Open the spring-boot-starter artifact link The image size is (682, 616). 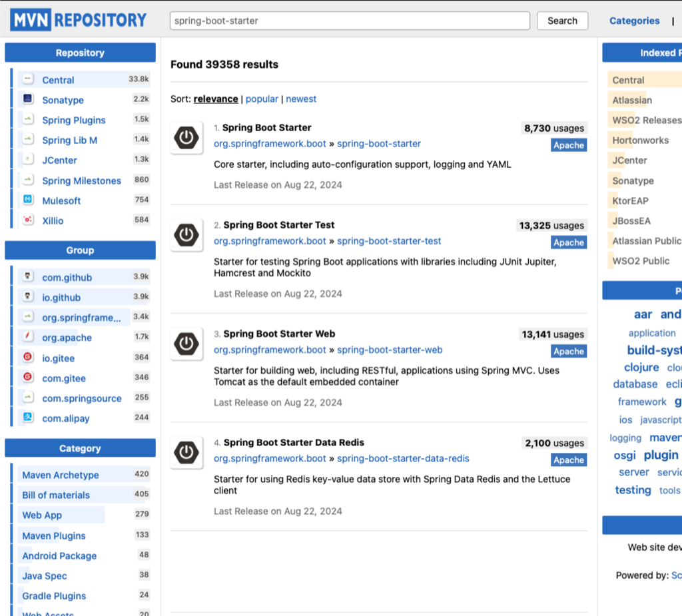(379, 144)
